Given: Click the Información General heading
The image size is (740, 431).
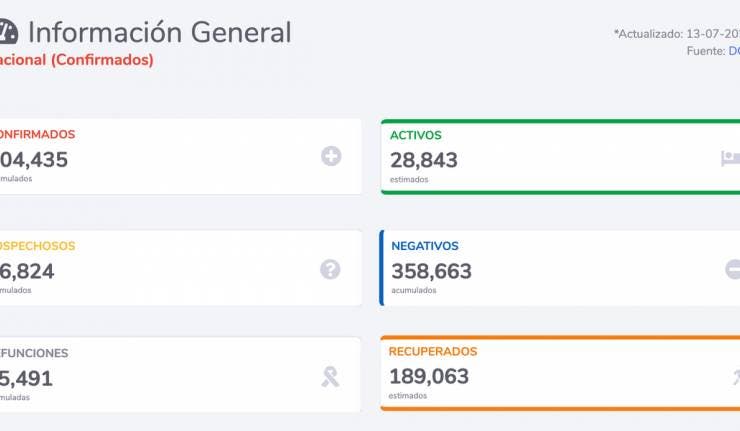Looking at the screenshot, I should 160,33.
